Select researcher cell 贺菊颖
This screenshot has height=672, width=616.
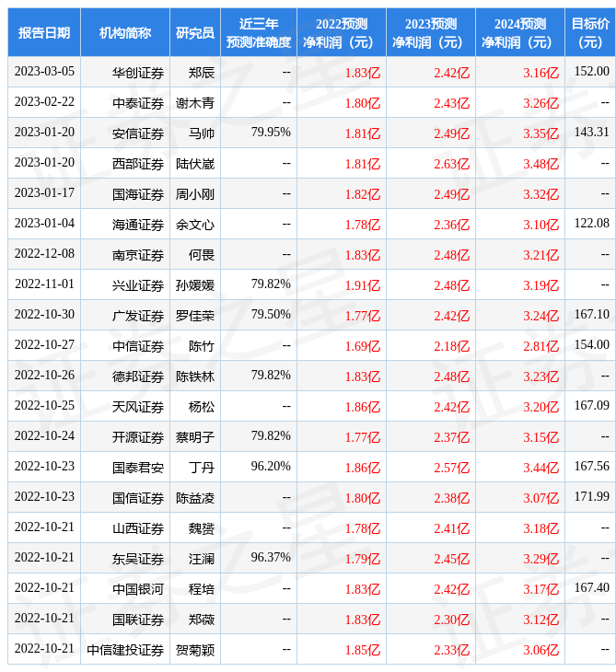(195, 651)
